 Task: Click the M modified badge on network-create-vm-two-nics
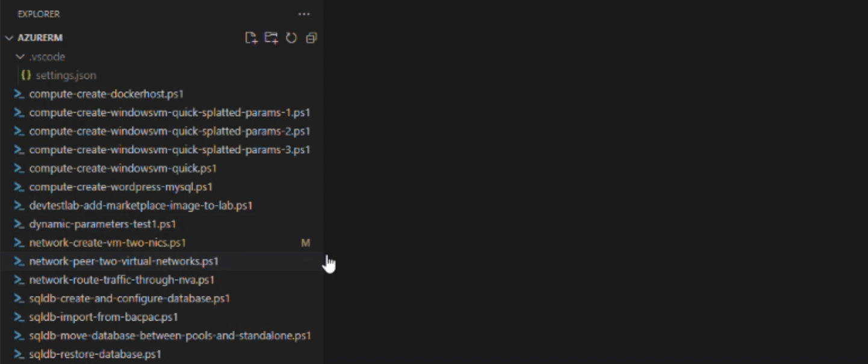[x=305, y=243]
